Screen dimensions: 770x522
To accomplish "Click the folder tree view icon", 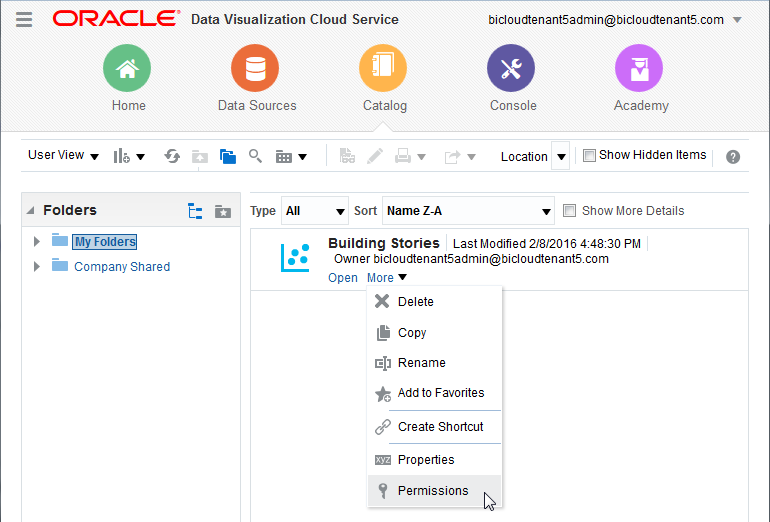I will [195, 211].
